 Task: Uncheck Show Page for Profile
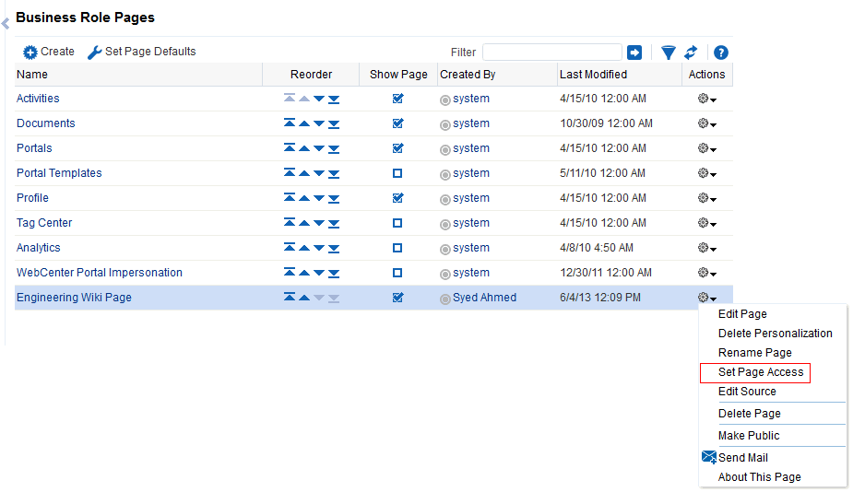tap(397, 198)
